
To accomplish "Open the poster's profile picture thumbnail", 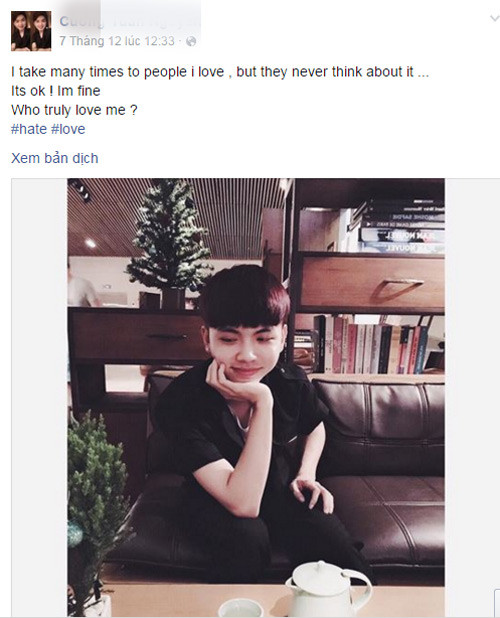I will [x=31, y=31].
